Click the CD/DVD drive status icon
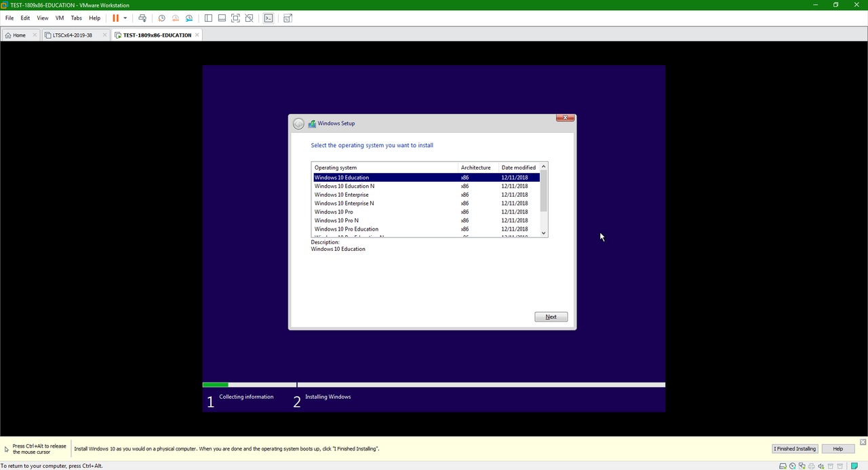The image size is (868, 470). click(x=793, y=467)
